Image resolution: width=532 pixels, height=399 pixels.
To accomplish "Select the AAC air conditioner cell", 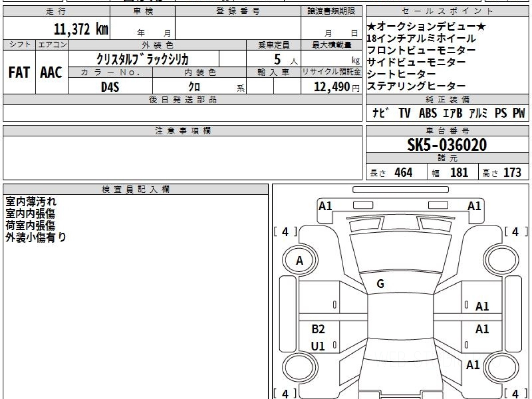I will [51, 73].
